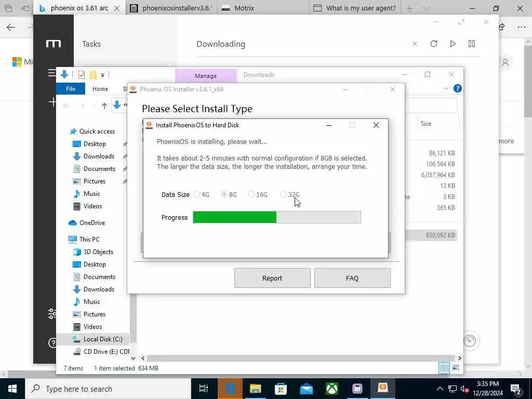Viewport: 532px width, 399px height.
Task: Open Customize Quick Access Toolbar dropdown
Action: coord(102,75)
